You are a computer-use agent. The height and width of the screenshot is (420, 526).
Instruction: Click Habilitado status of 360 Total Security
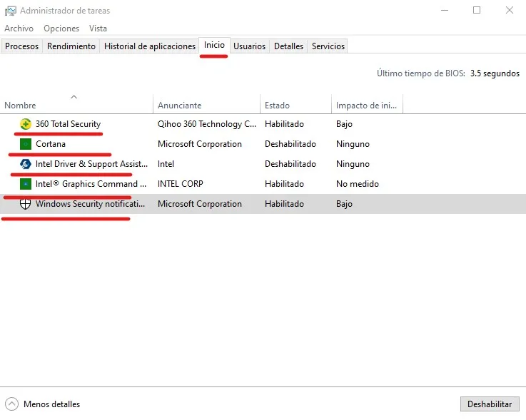coord(284,124)
